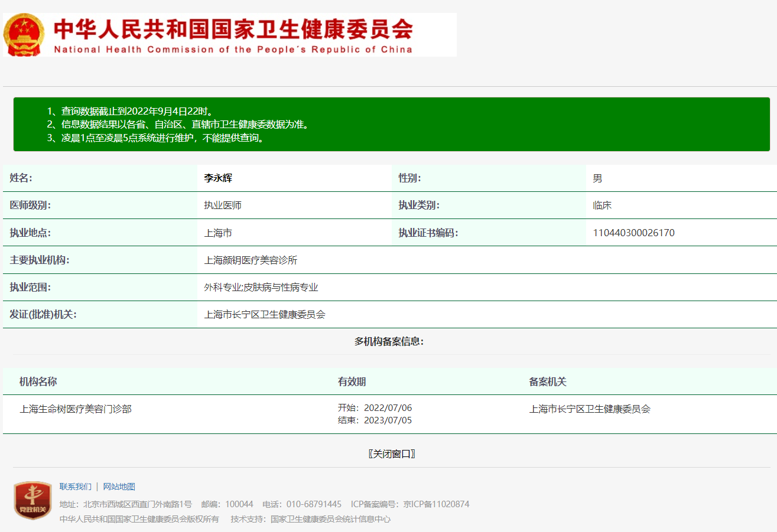Click the practice location value 上海市
Viewport: 777px width, 532px height.
click(218, 233)
